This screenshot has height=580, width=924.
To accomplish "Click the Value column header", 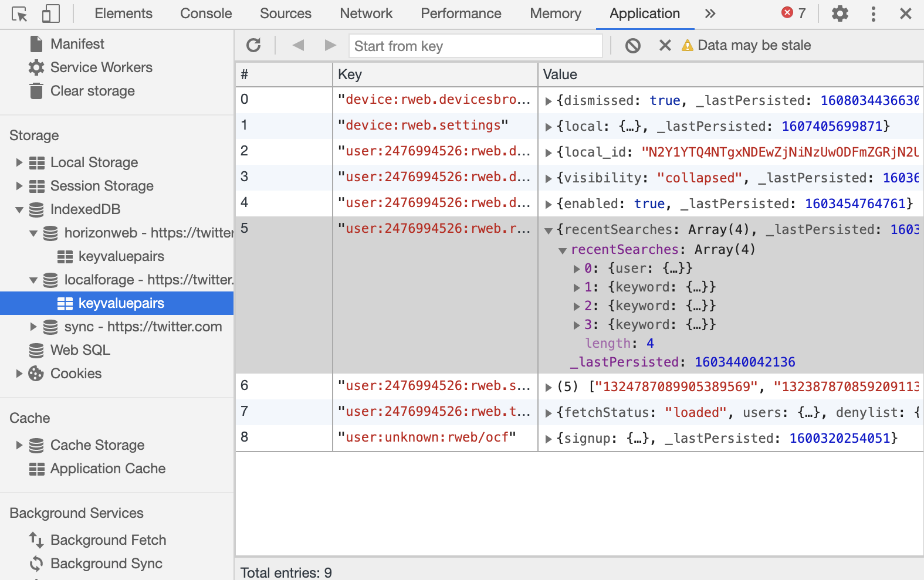I will [x=730, y=74].
